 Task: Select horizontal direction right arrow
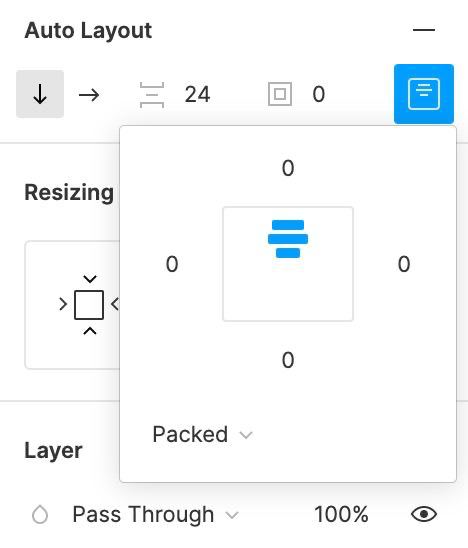pos(89,95)
